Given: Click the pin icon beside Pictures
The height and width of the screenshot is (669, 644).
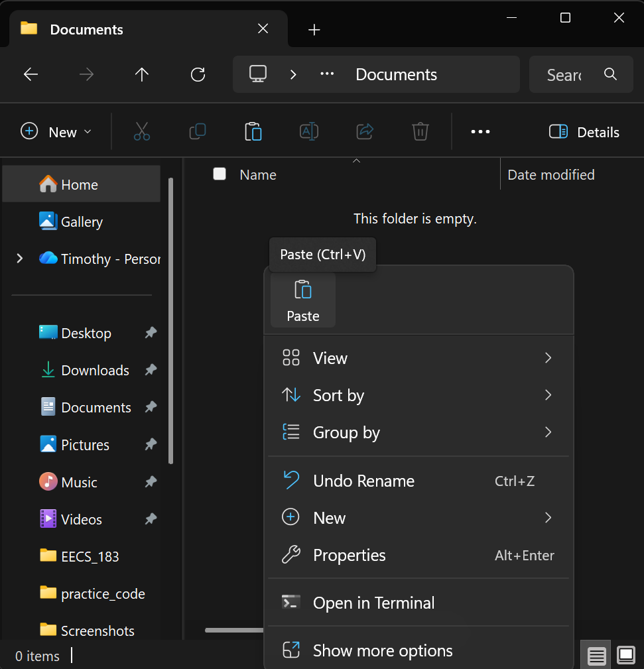Looking at the screenshot, I should [151, 444].
